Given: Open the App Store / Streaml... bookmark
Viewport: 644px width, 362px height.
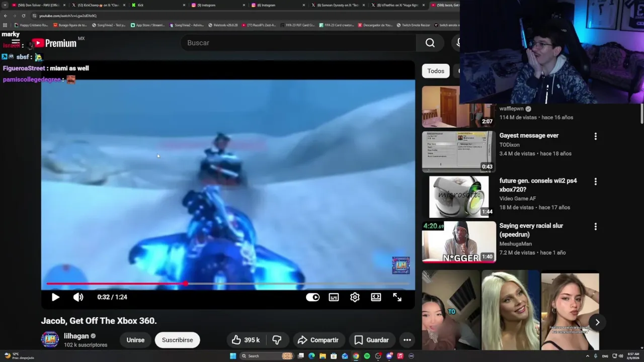Looking at the screenshot, I should click(147, 25).
